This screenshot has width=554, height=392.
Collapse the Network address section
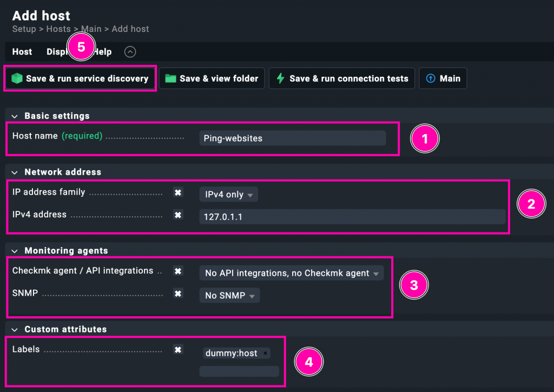pos(15,172)
